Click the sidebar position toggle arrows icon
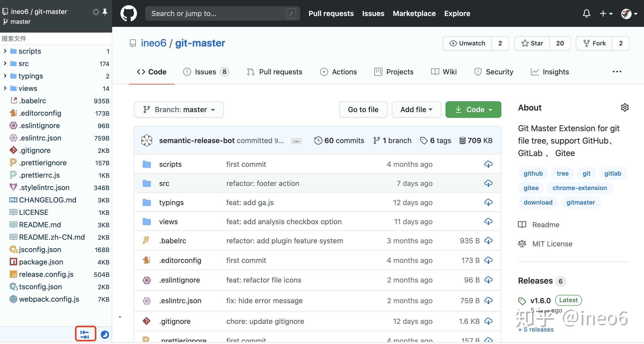Image resolution: width=644 pixels, height=344 pixels. click(85, 334)
